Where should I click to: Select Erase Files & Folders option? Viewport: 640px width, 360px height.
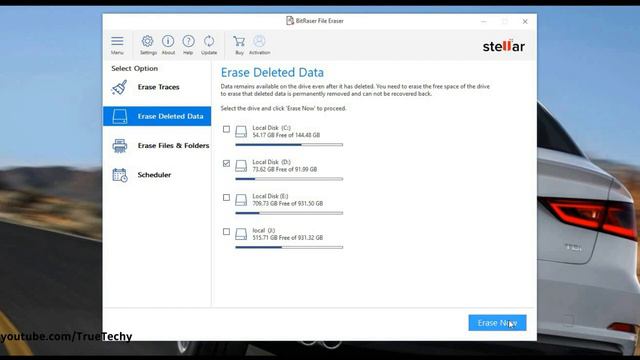157,146
